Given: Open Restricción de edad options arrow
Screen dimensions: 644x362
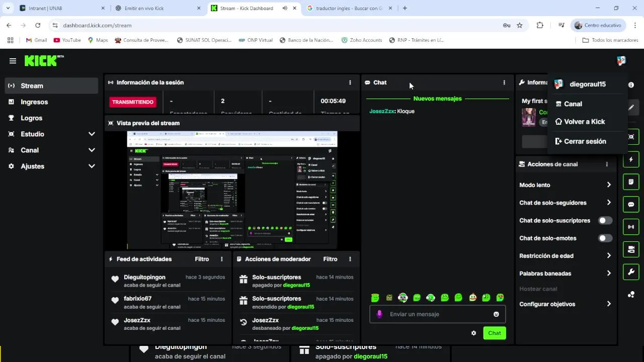Looking at the screenshot, I should [x=609, y=256].
